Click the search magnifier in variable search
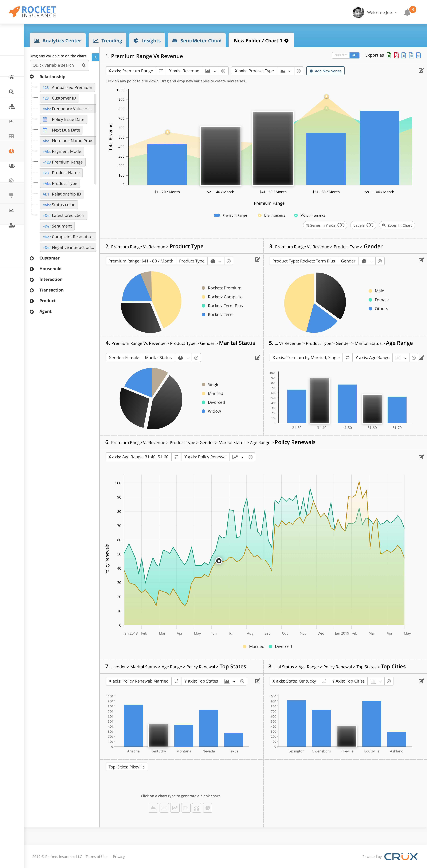 coord(84,65)
